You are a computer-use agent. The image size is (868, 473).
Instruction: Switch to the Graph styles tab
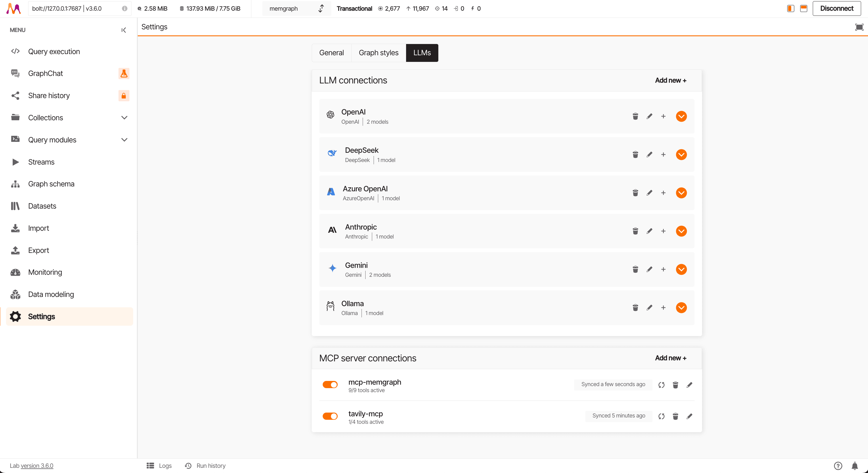(378, 53)
